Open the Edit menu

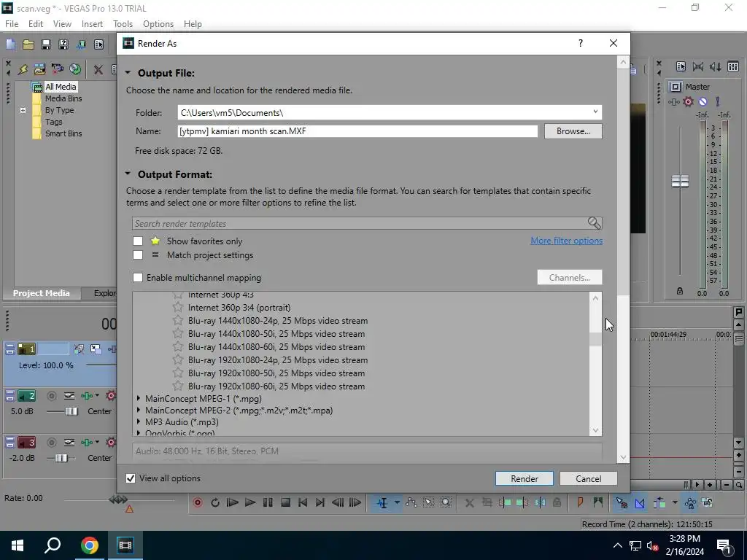(x=36, y=24)
